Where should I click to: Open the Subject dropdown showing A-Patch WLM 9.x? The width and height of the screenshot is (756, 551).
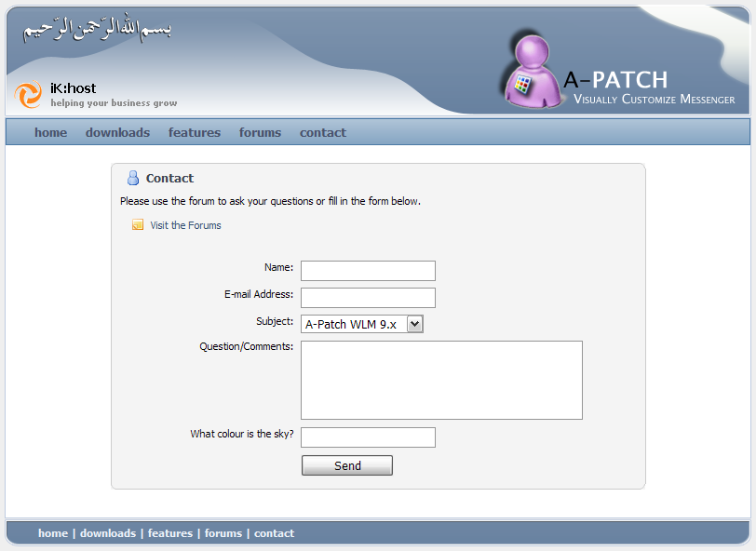pyautogui.click(x=362, y=324)
